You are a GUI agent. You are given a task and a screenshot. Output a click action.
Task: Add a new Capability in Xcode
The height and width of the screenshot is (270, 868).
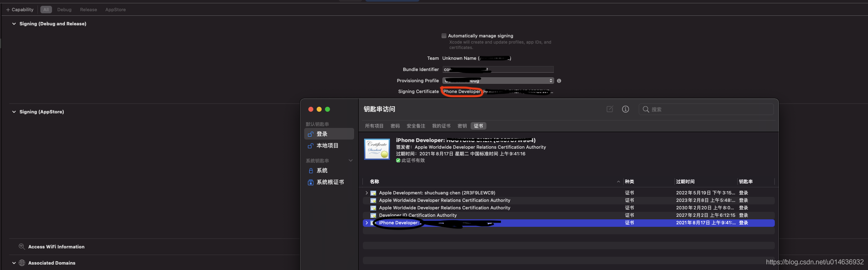coord(20,10)
